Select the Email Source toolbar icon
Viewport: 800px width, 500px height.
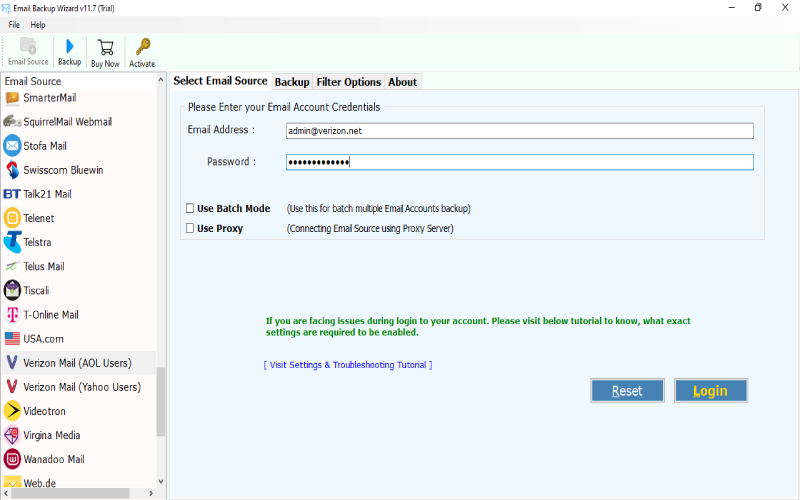pyautogui.click(x=28, y=46)
